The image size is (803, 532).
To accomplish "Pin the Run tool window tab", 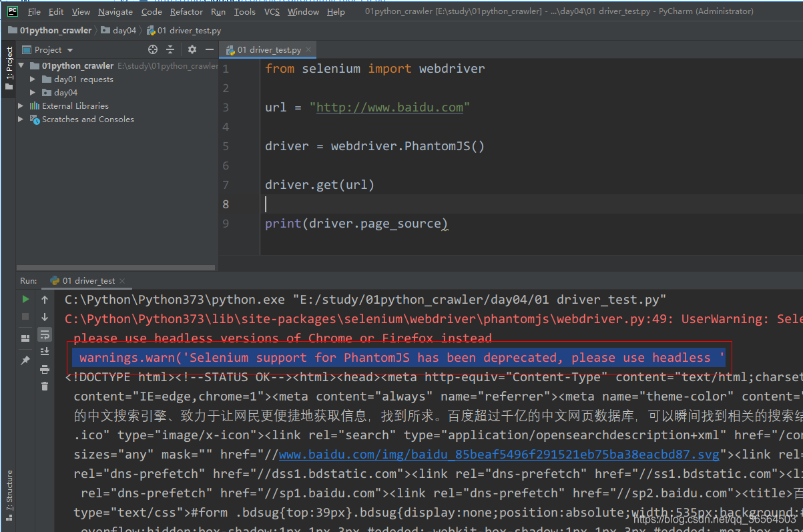I will point(25,360).
